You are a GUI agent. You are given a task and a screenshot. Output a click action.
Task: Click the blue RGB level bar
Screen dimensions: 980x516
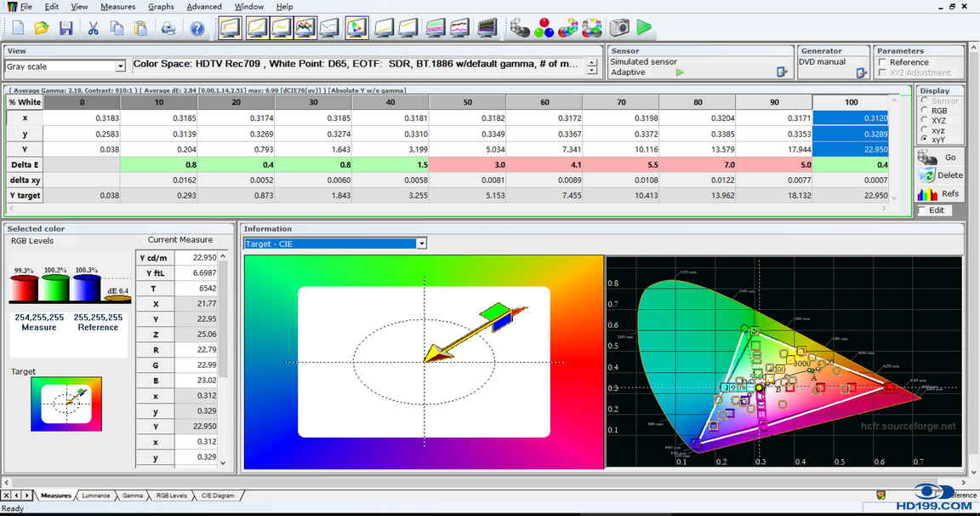(86, 288)
